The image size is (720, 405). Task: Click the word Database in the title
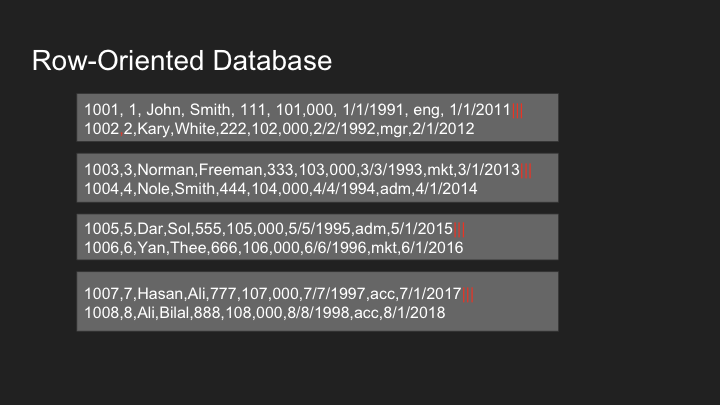(272, 61)
